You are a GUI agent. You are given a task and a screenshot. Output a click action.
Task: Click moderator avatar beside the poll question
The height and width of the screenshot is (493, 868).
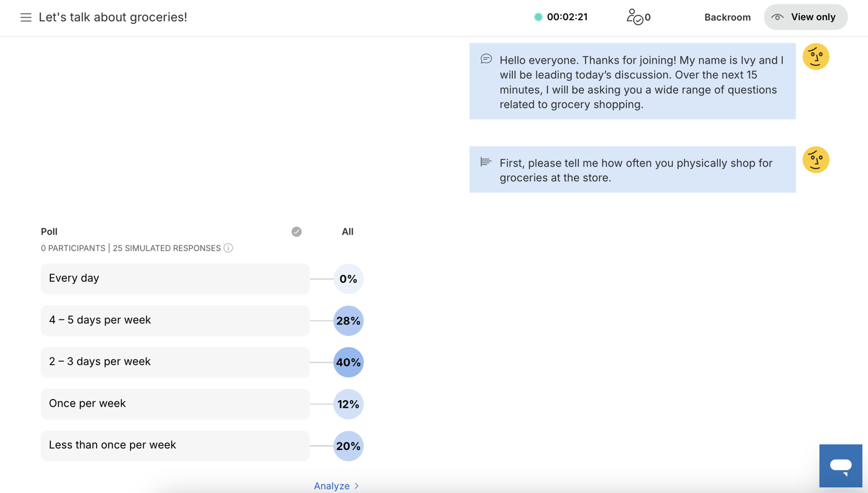pyautogui.click(x=816, y=160)
